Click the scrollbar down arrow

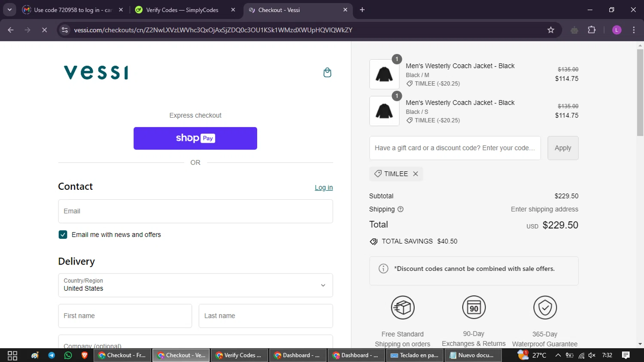coord(640,344)
